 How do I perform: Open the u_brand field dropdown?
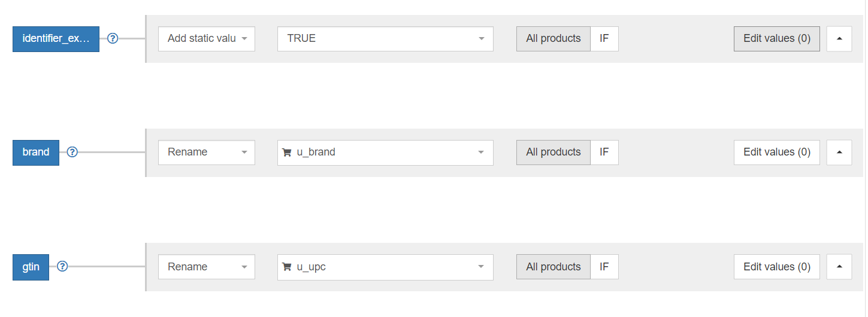point(385,152)
